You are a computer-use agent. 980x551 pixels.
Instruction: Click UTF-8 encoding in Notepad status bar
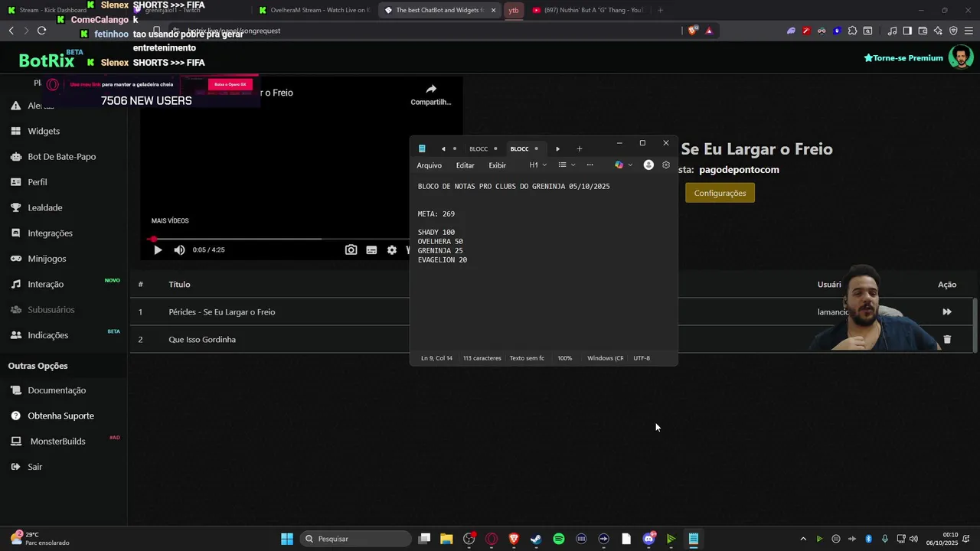(x=642, y=358)
